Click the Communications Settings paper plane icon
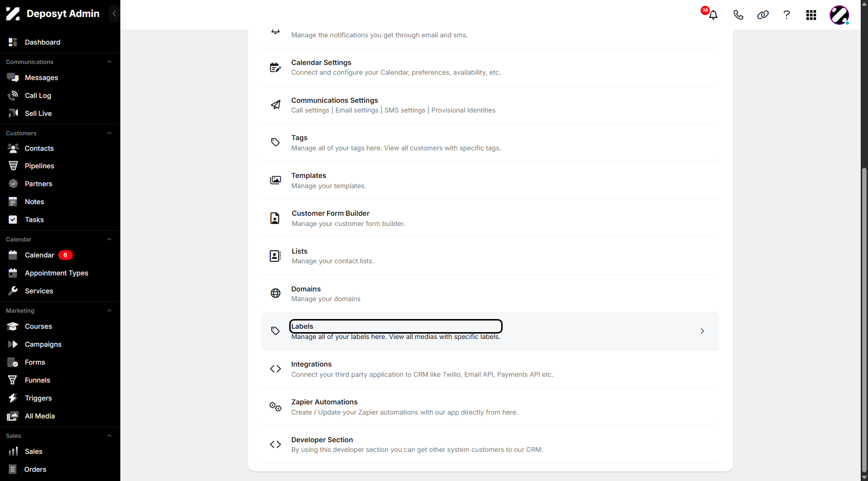This screenshot has width=868, height=481. [x=275, y=105]
